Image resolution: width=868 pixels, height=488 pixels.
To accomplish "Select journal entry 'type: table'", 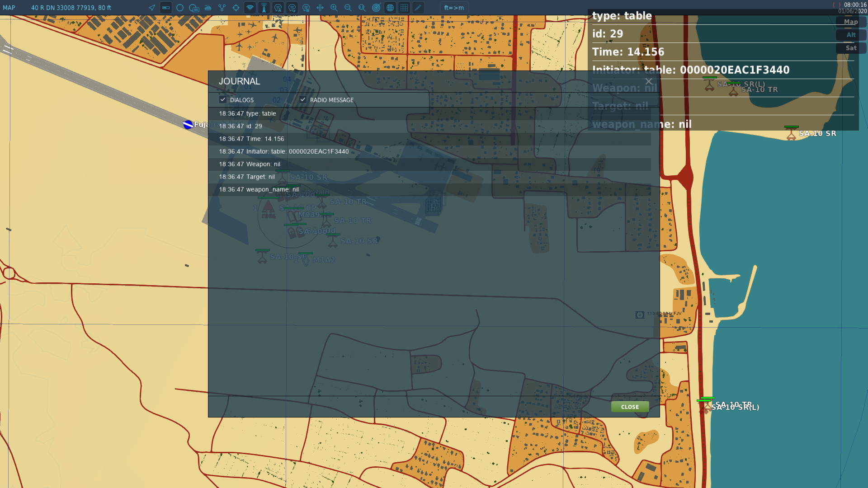I will 429,113.
